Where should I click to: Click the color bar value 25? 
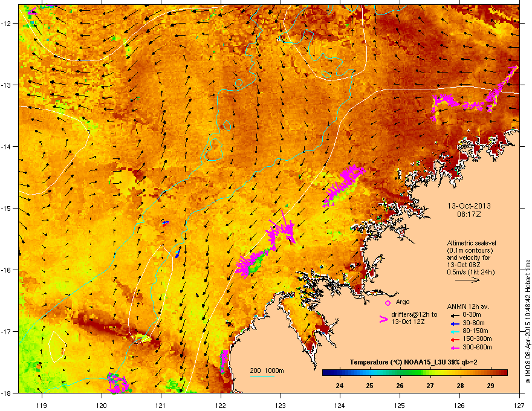click(369, 386)
